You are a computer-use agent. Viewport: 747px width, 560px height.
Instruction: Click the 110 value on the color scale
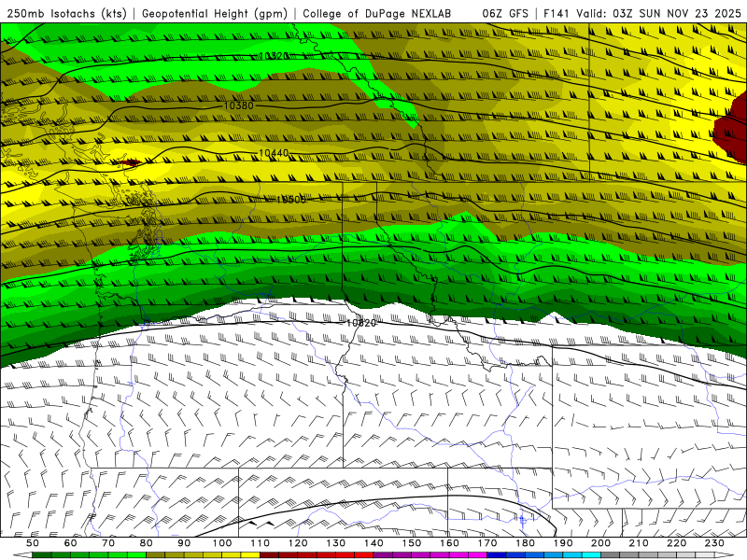[261, 543]
